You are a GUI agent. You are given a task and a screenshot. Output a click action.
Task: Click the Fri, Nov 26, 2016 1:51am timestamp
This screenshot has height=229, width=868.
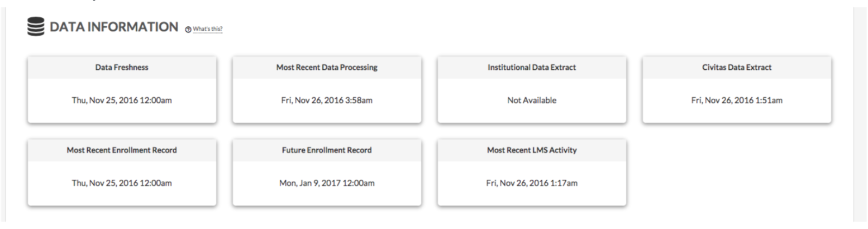(737, 101)
